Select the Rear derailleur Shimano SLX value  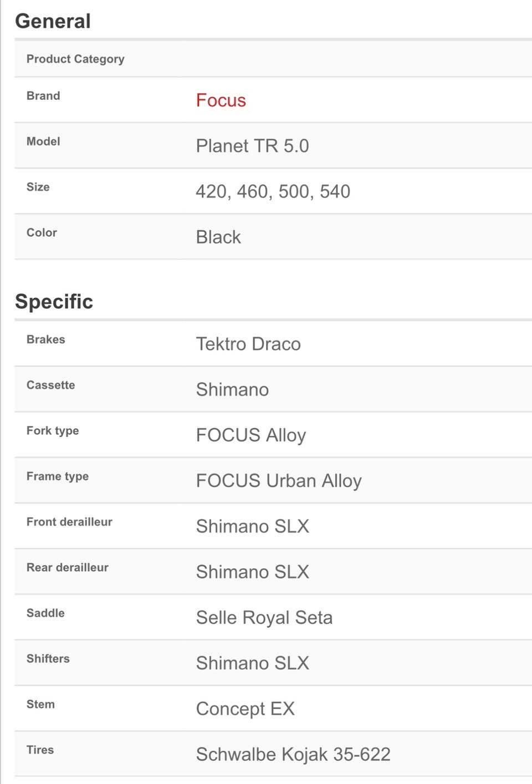(252, 572)
